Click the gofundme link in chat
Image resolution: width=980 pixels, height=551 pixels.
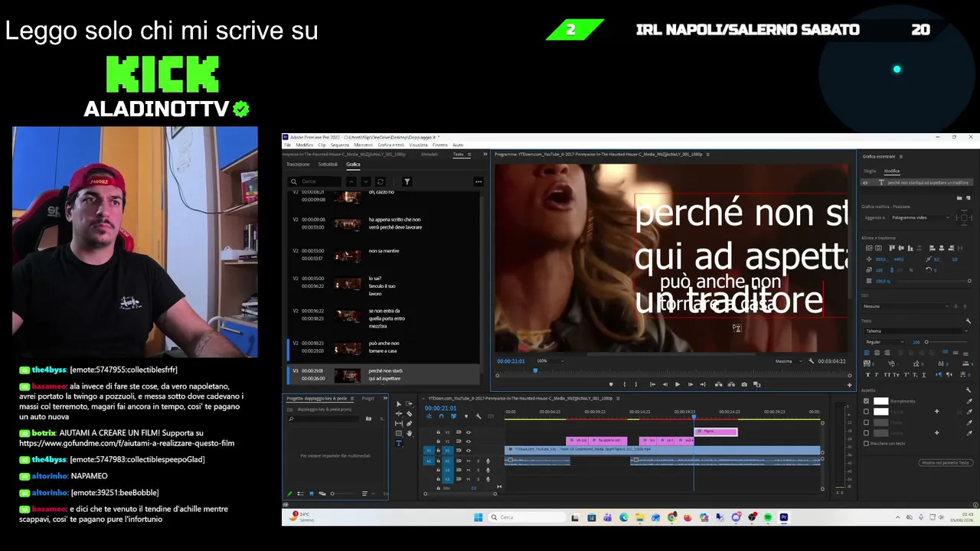click(126, 443)
